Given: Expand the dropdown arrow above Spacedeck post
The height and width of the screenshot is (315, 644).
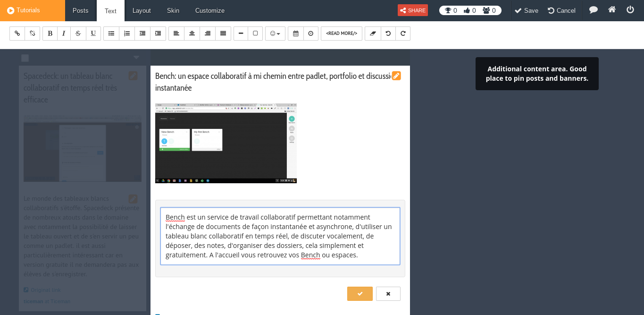Looking at the screenshot, I should (136, 58).
